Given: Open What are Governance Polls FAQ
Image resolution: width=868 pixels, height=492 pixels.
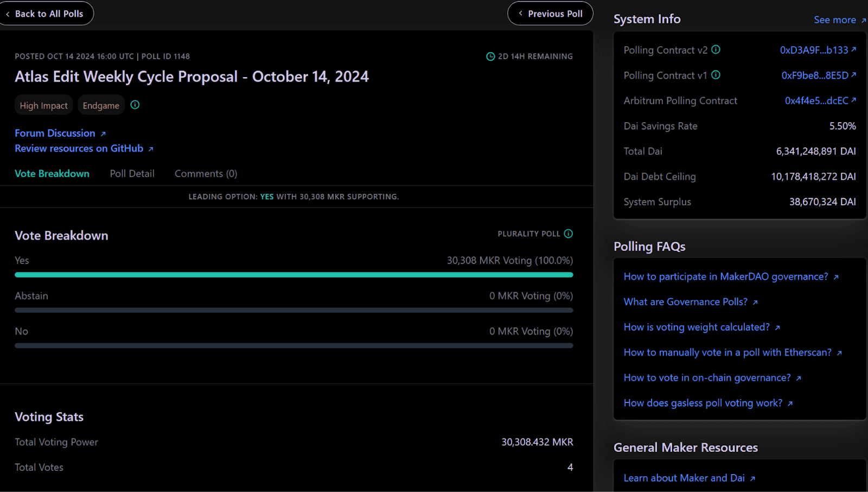Looking at the screenshot, I should pyautogui.click(x=686, y=301).
